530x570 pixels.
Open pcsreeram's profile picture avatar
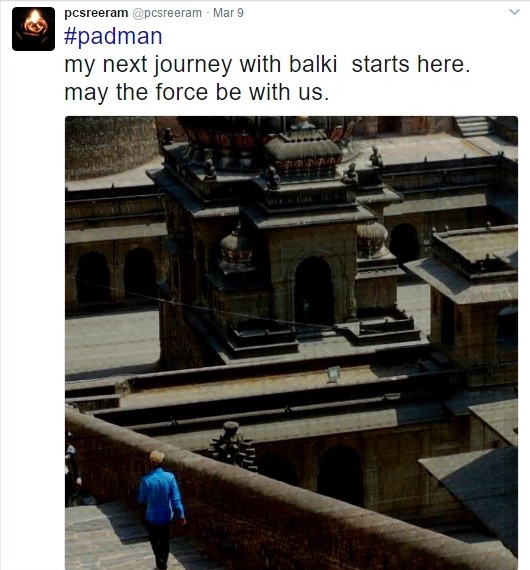click(33, 29)
